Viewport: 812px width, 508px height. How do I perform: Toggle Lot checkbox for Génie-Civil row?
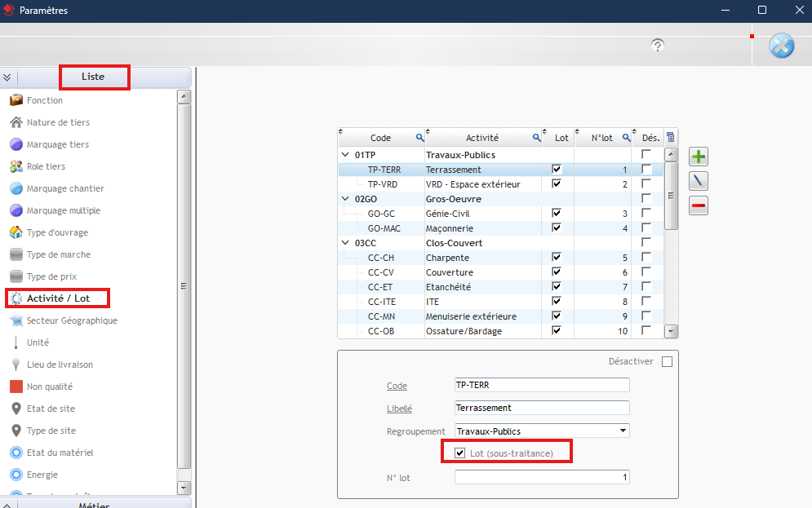tap(557, 214)
